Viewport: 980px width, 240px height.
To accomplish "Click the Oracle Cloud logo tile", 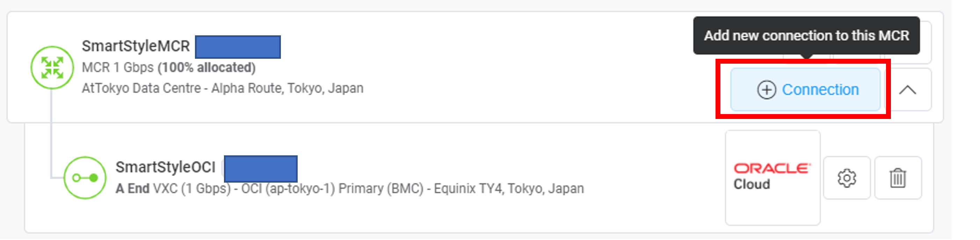I will [x=773, y=177].
